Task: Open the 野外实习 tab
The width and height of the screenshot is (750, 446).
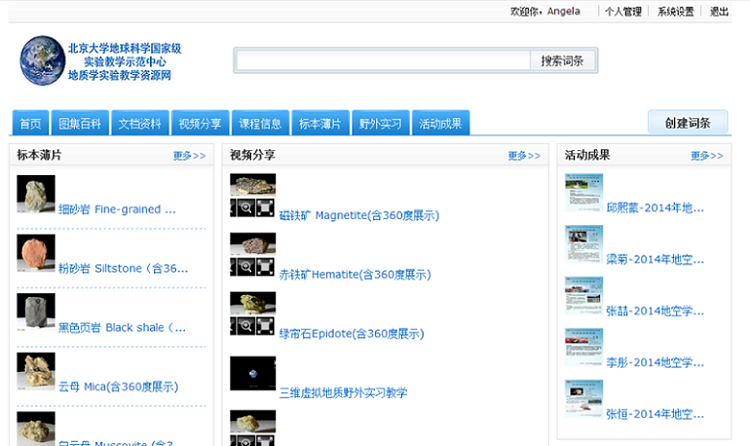Action: pos(380,124)
